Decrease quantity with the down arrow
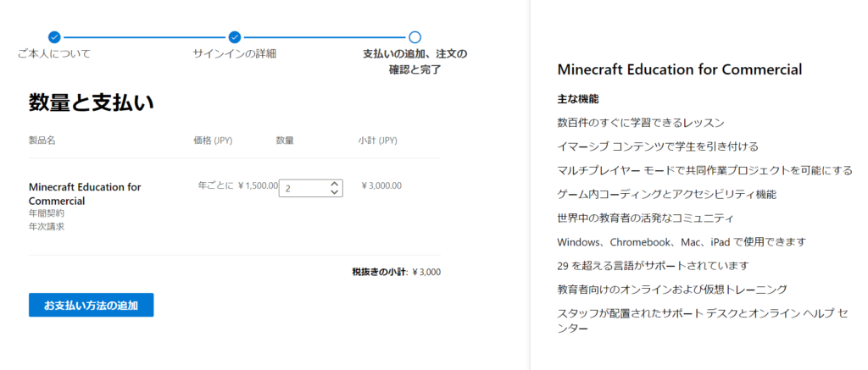Viewport: 868px width, 370px height. 335,192
